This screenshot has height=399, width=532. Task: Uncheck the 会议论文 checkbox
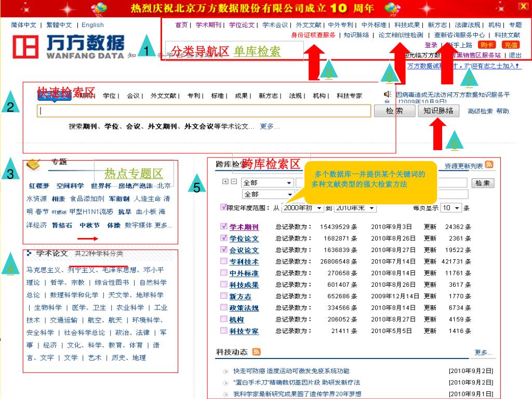pyautogui.click(x=223, y=249)
